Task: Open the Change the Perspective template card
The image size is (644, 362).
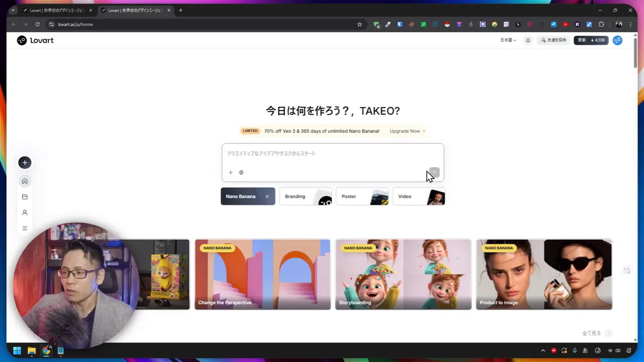Action: click(263, 275)
